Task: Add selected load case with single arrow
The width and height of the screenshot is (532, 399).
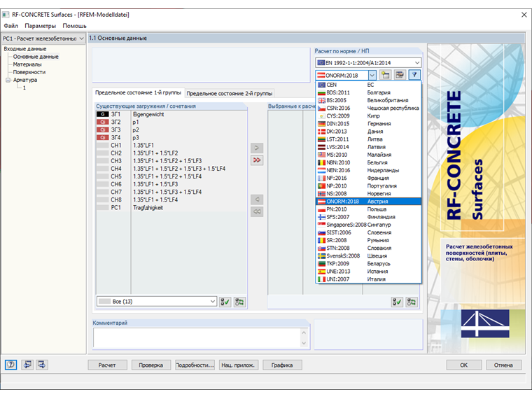Action: [257, 148]
